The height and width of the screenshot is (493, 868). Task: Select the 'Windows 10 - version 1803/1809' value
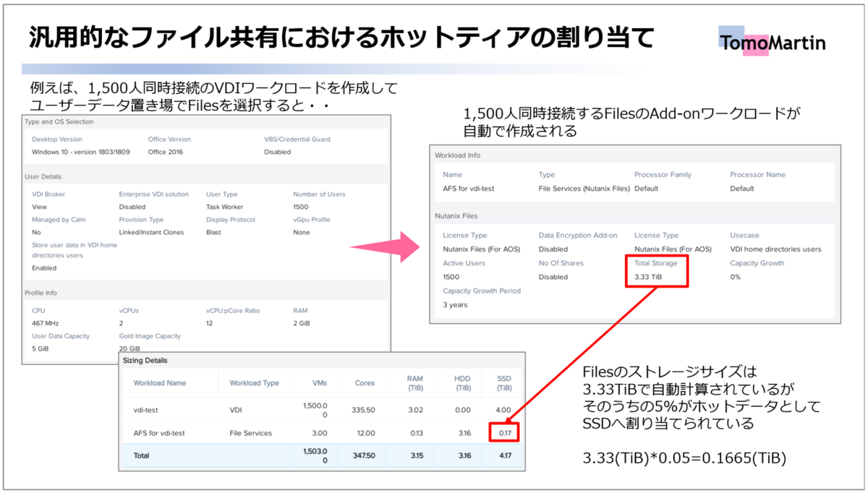pos(81,152)
